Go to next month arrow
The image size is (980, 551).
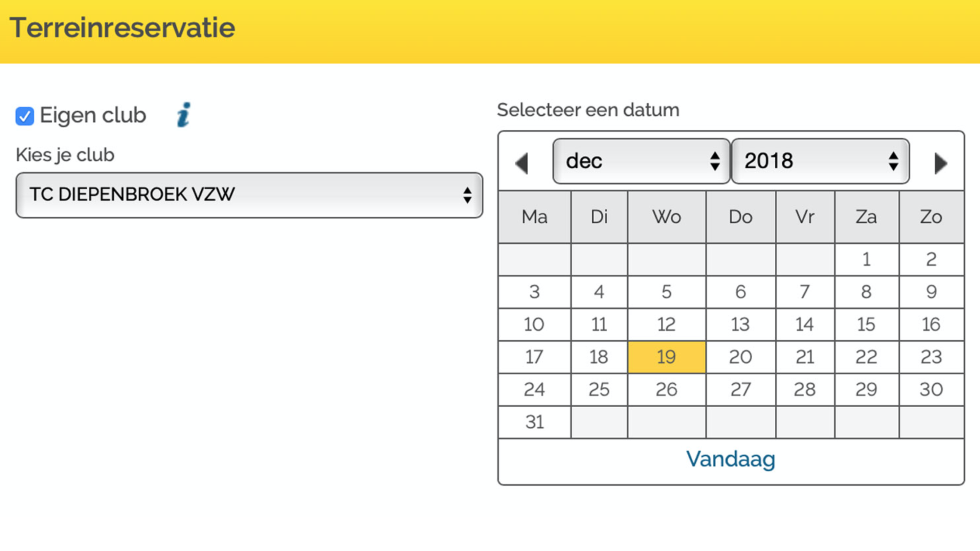(941, 163)
